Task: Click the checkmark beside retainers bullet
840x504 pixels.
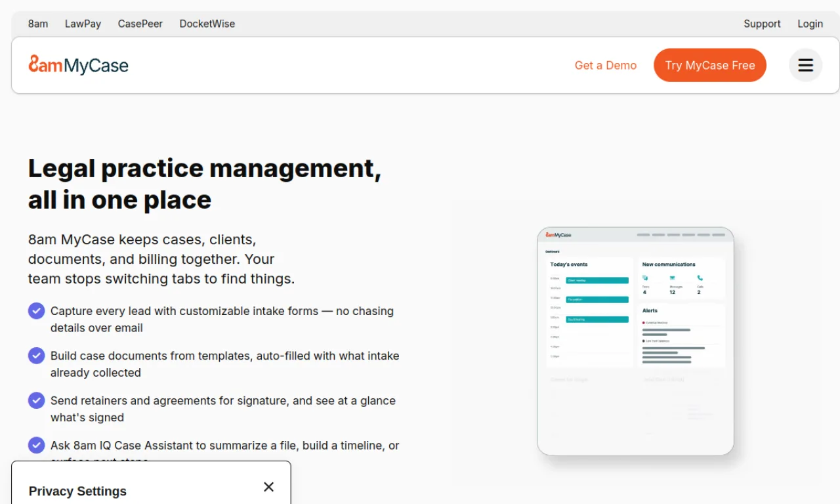Action: click(x=37, y=400)
